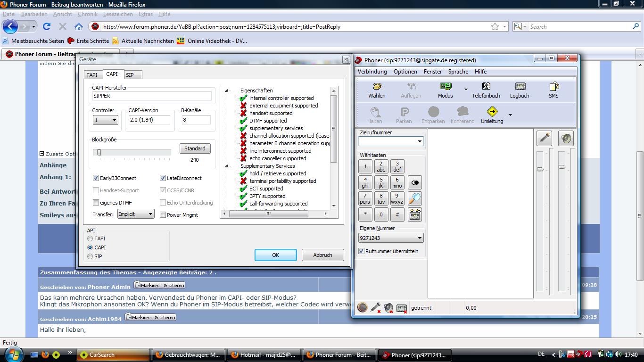Open the Transfer Implicit dropdown

pos(136,214)
